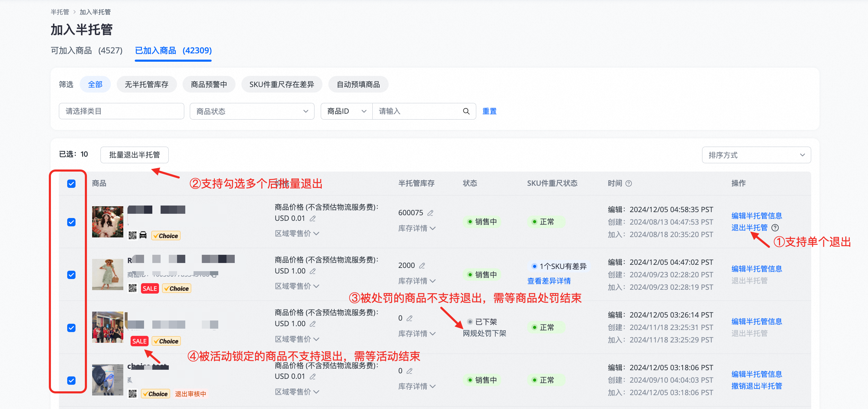The image size is (868, 409).
Task: Click the 请选择类目 category input field
Action: tap(121, 111)
